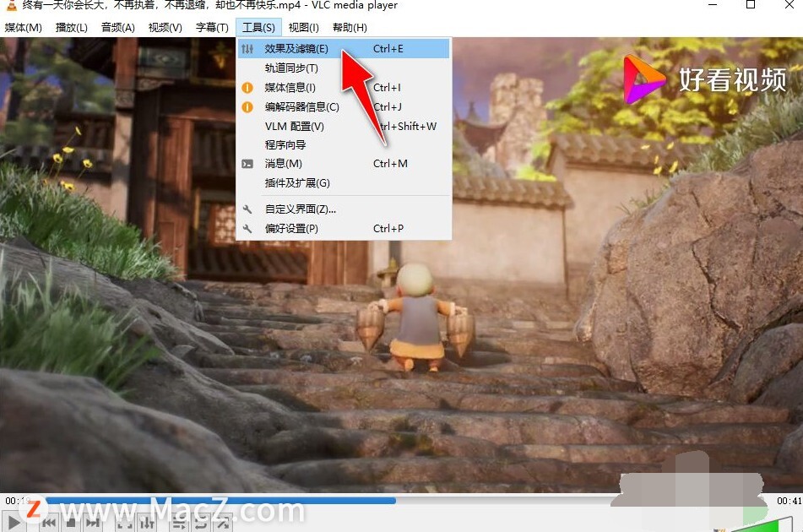Viewport: 803px width, 532px height.
Task: Open the 播放(L) menu
Action: (71, 28)
